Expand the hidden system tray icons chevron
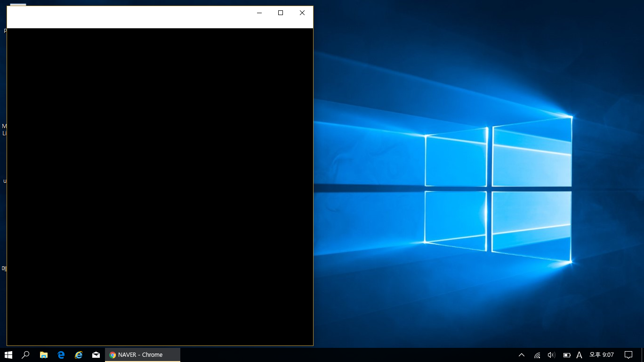Viewport: 644px width, 362px height. pos(522,355)
